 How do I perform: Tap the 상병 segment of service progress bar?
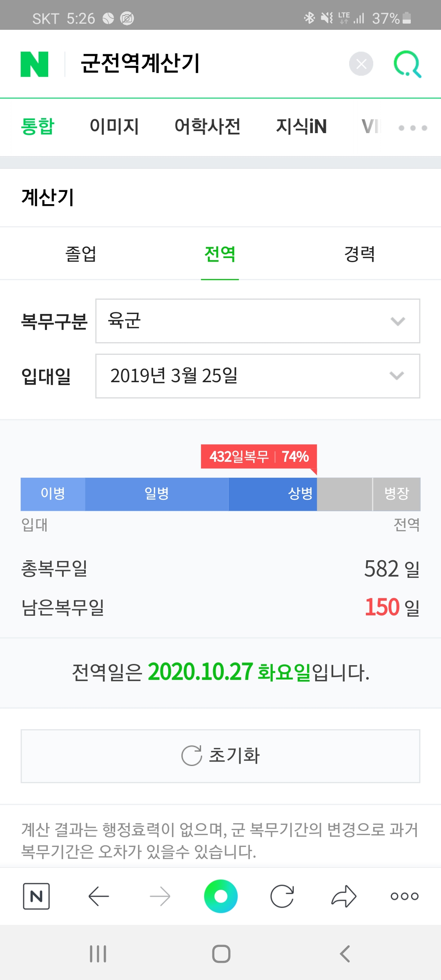(x=273, y=494)
